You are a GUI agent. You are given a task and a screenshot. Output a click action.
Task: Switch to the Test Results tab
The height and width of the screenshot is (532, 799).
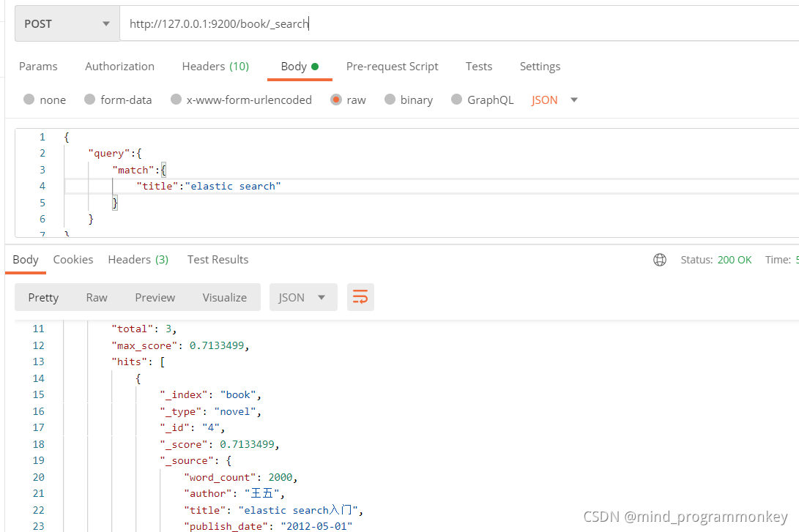coord(218,260)
